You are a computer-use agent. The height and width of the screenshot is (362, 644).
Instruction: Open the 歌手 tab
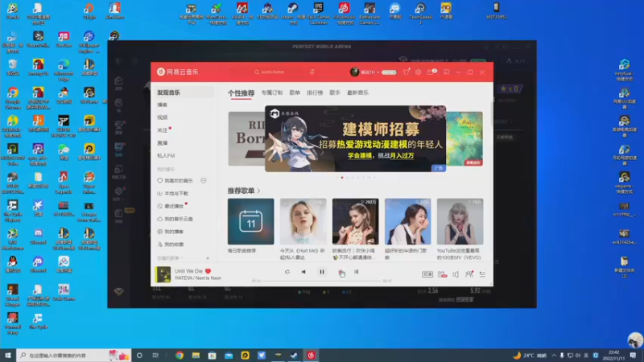[x=335, y=93]
